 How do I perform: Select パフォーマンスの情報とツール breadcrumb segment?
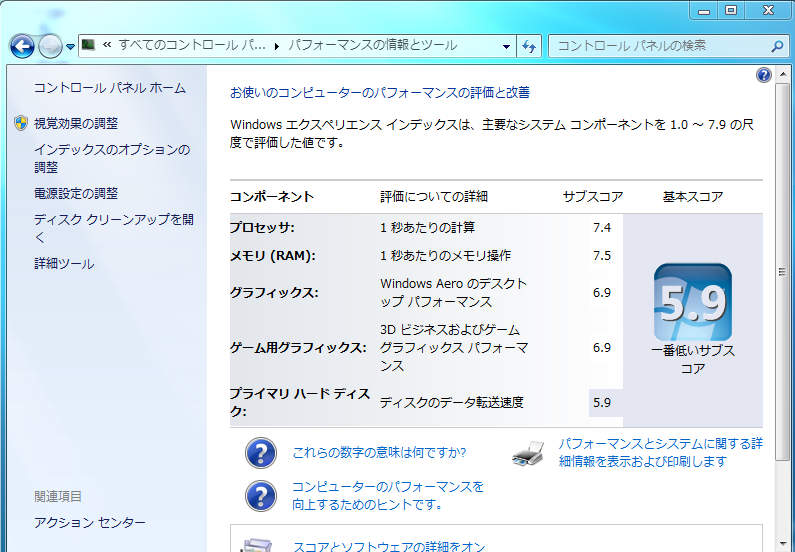(x=373, y=45)
